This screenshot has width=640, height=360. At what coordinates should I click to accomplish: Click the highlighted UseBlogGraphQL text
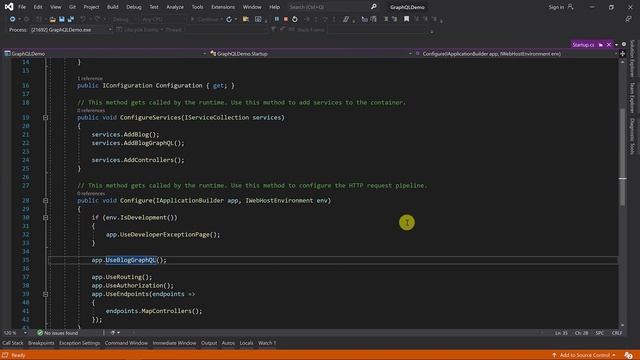click(131, 260)
